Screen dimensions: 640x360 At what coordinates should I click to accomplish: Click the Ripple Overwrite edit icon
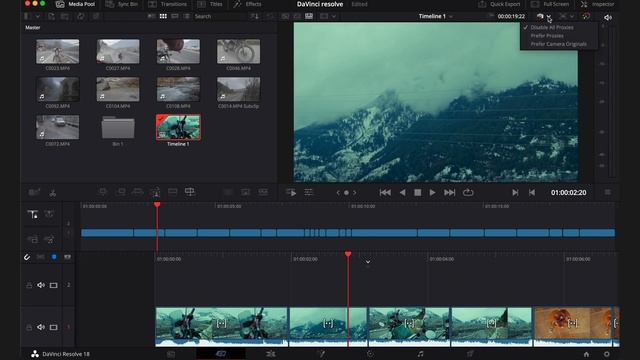coord(138,192)
